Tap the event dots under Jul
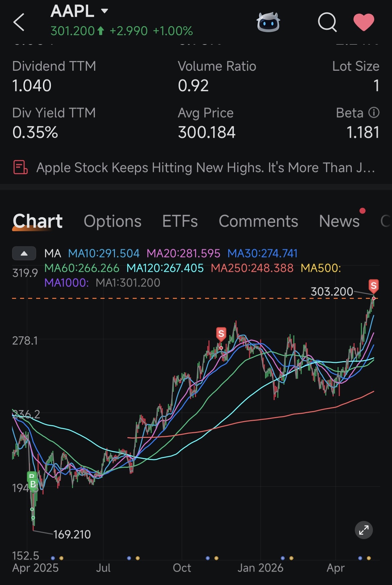This screenshot has width=392, height=585. [133, 558]
